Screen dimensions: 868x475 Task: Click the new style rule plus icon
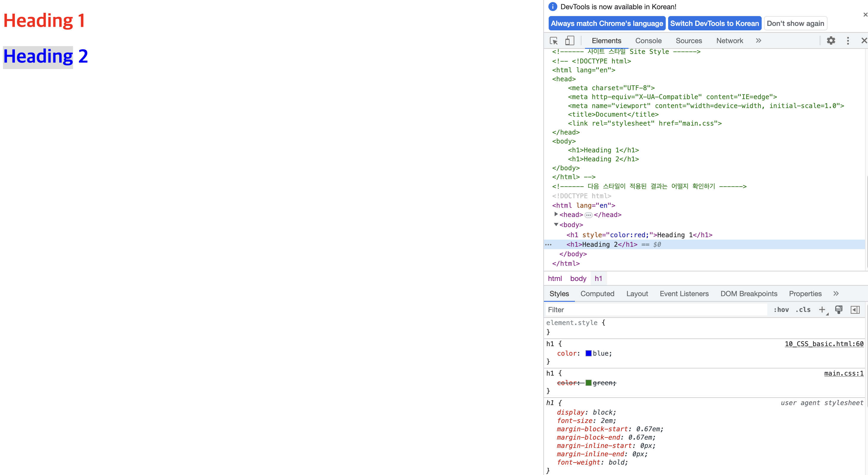822,310
